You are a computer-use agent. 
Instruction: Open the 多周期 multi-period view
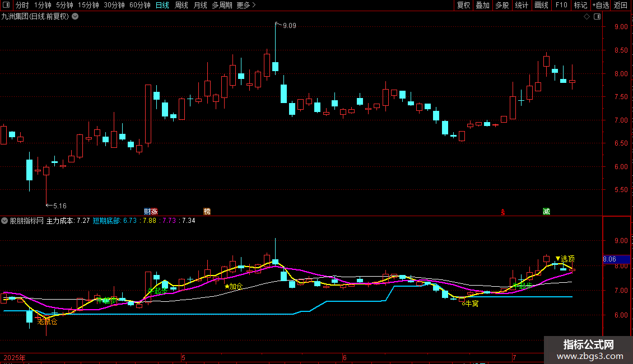click(x=222, y=5)
